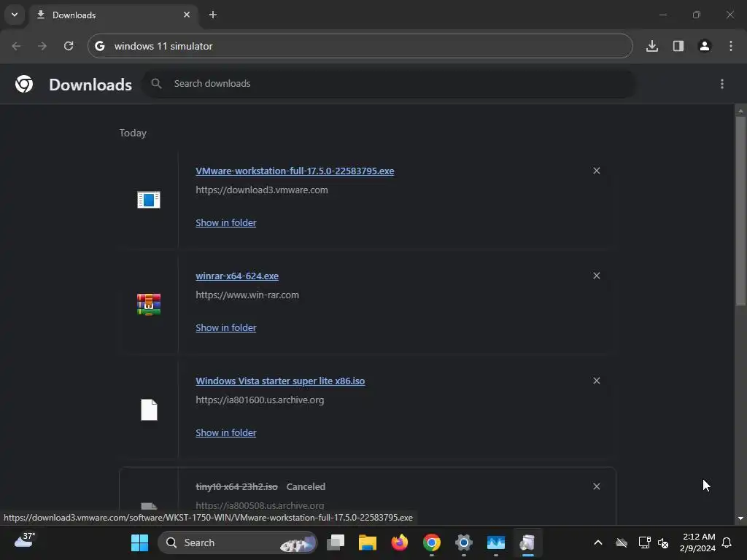Open File Explorer from taskbar
The height and width of the screenshot is (560, 747).
[368, 542]
